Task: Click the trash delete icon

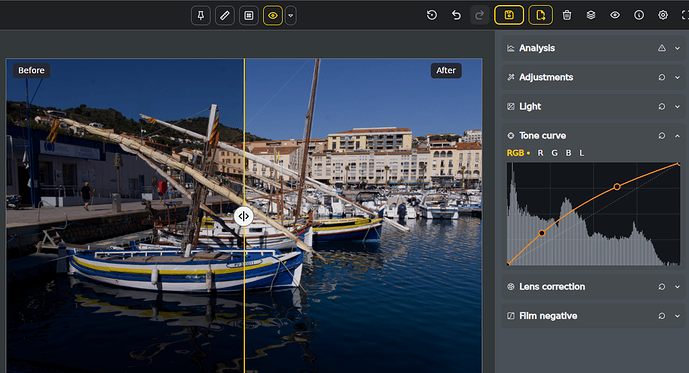Action: click(x=567, y=15)
